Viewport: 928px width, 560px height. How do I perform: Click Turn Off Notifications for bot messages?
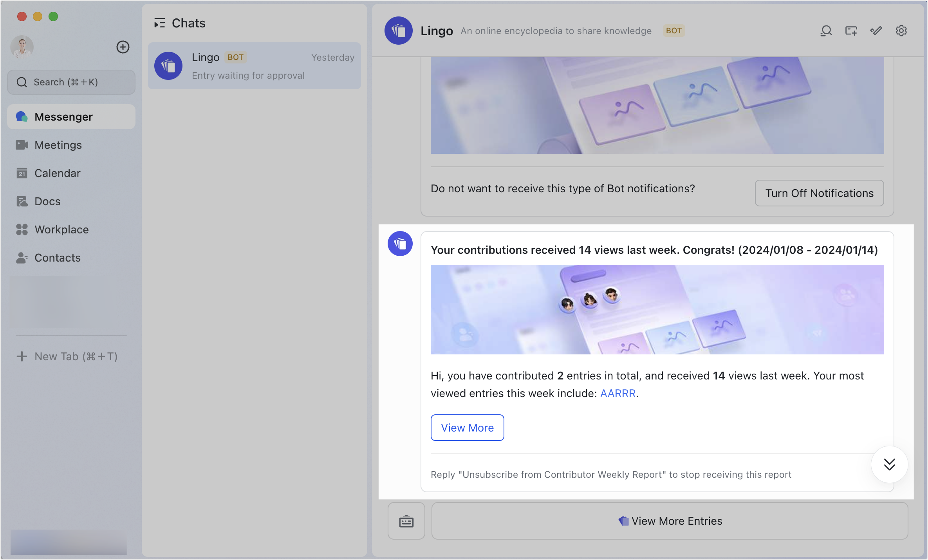819,193
